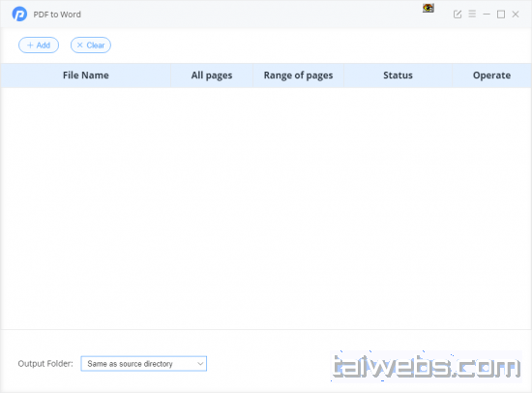Click the PDF to Word app logo
Screen dimensions: 532x393
[x=19, y=14]
